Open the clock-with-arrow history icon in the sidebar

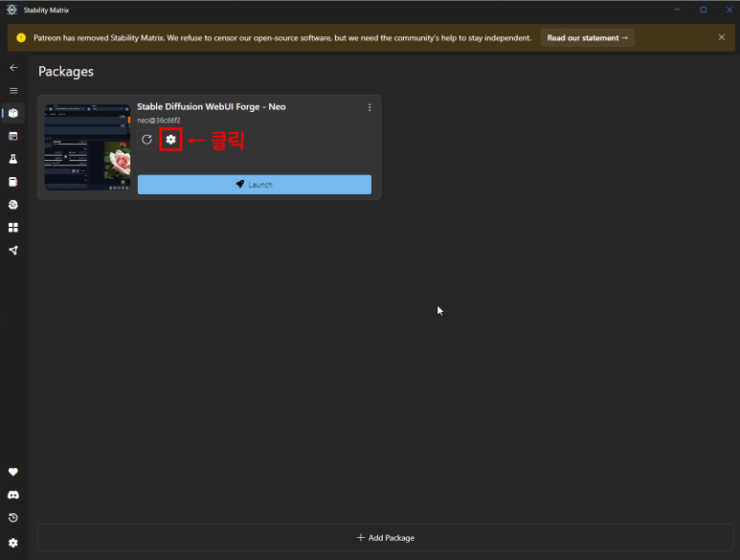pos(13,518)
